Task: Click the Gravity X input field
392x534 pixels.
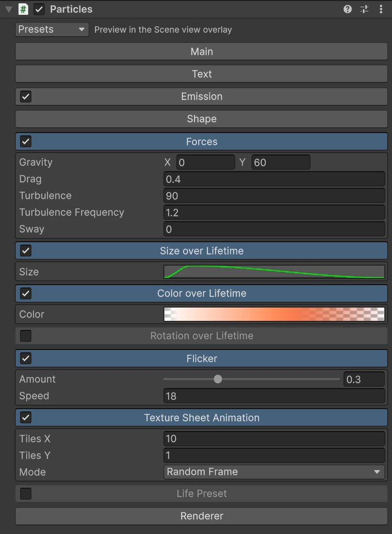Action: point(206,163)
